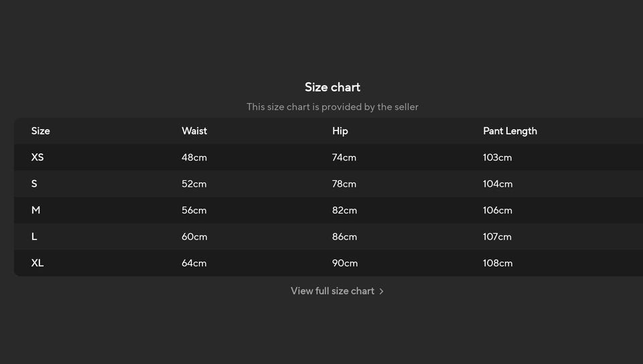Click the chevron arrow beside View full size chart
643x364 pixels.
pos(382,291)
